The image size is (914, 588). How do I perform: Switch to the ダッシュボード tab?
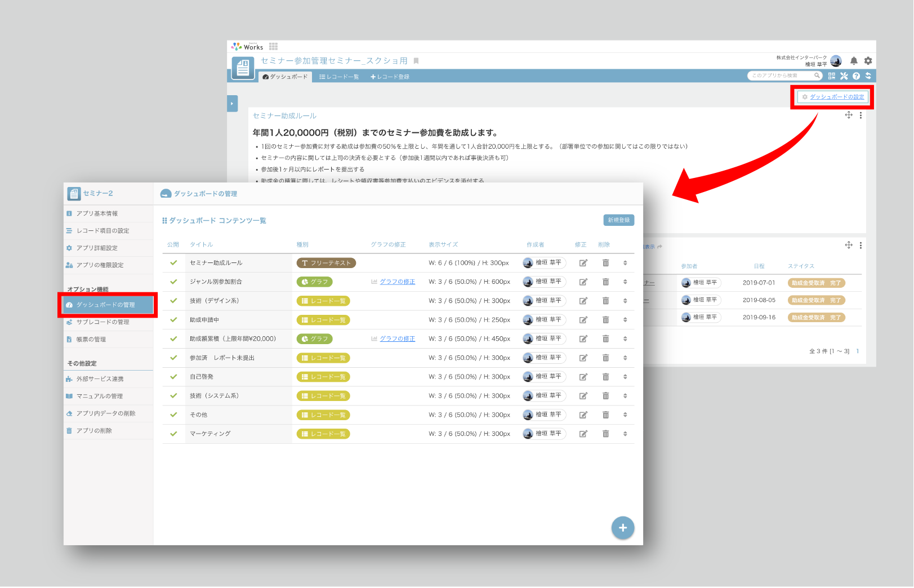(x=286, y=77)
